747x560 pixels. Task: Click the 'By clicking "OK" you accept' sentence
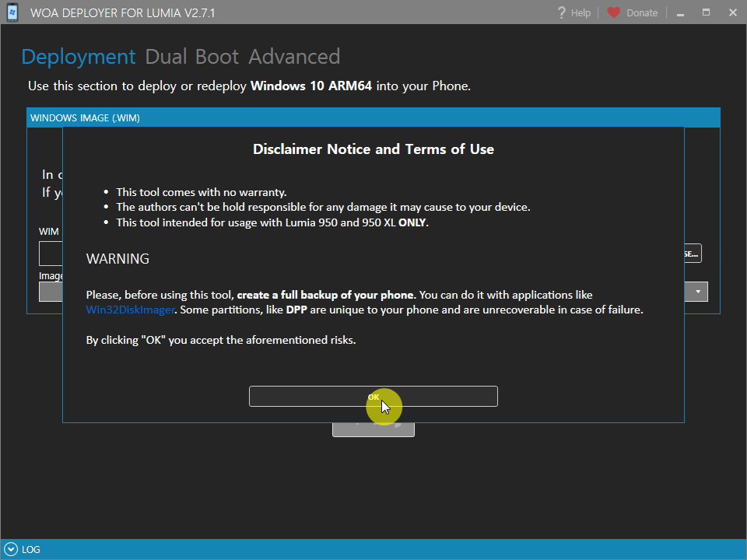point(220,340)
